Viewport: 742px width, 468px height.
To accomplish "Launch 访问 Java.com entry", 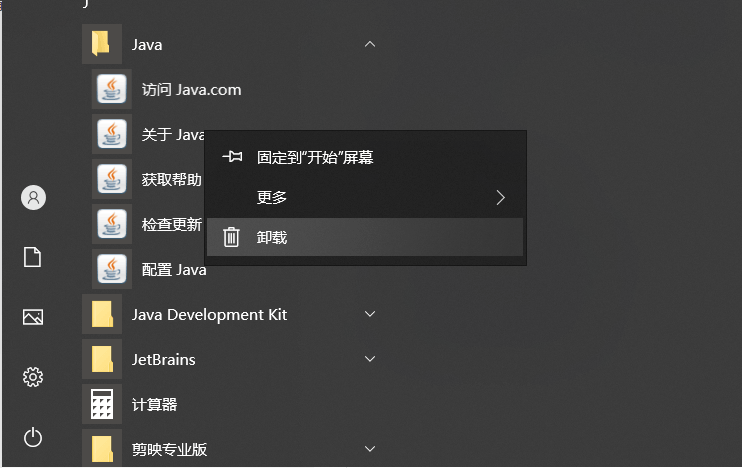I will pyautogui.click(x=191, y=89).
